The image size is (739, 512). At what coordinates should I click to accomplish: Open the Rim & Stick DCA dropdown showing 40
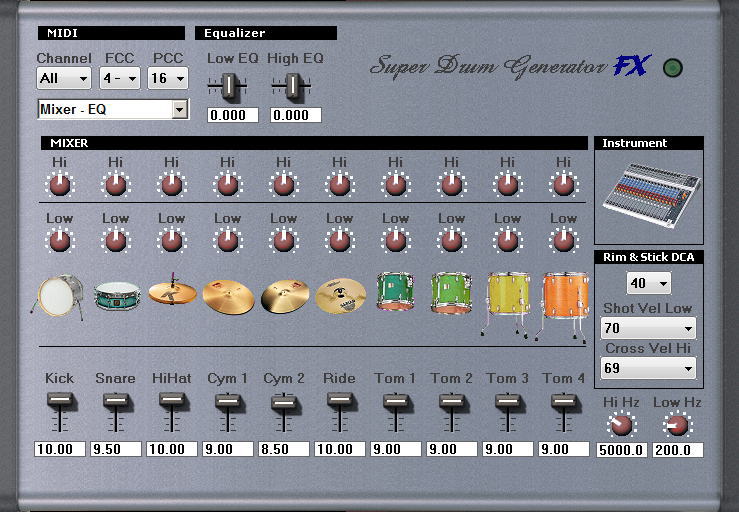[x=649, y=283]
